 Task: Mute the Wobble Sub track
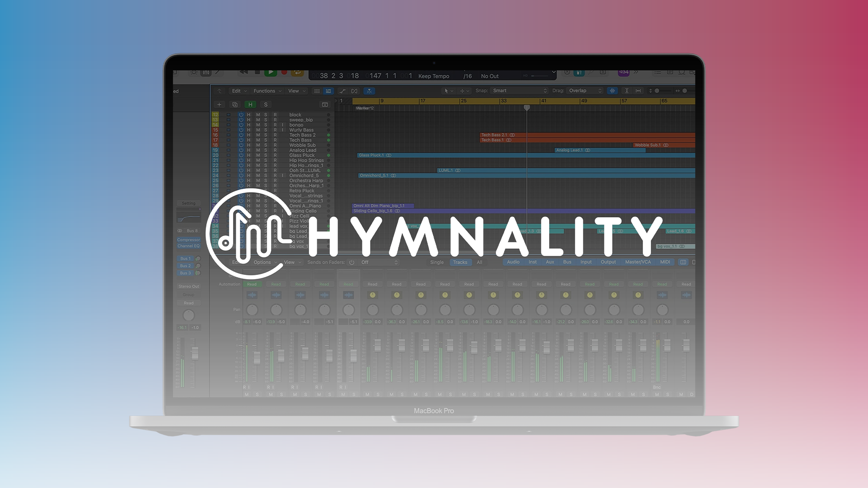click(x=258, y=145)
